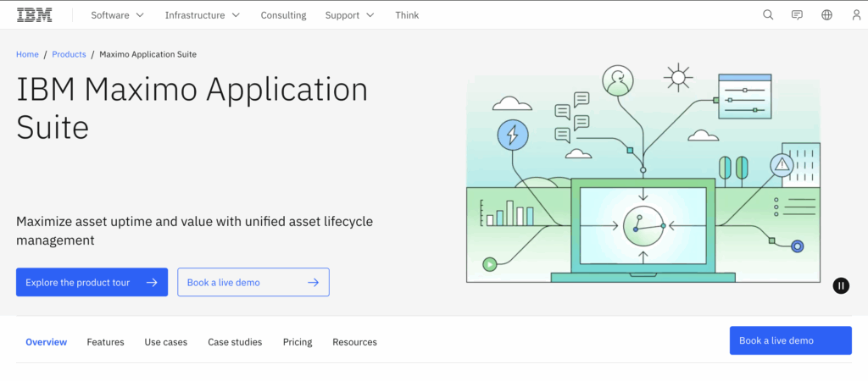Click Maximo Application Suite breadcrumb text

point(147,54)
